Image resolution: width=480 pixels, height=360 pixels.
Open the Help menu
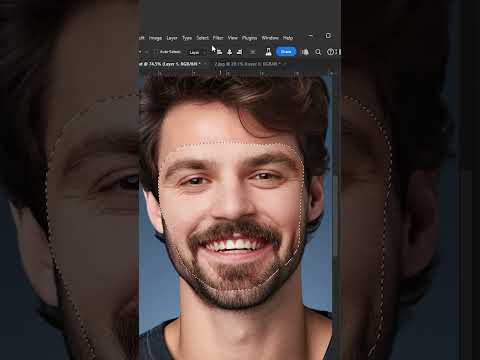288,38
